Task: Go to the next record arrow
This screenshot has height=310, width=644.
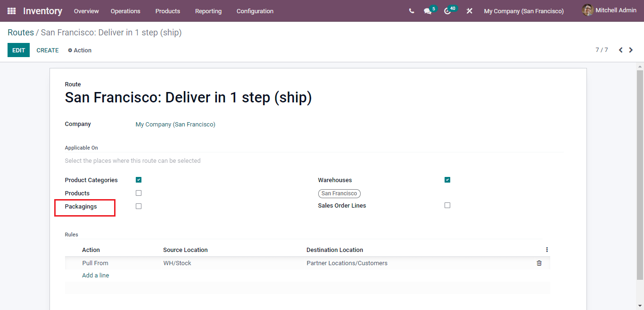Action: [631, 50]
